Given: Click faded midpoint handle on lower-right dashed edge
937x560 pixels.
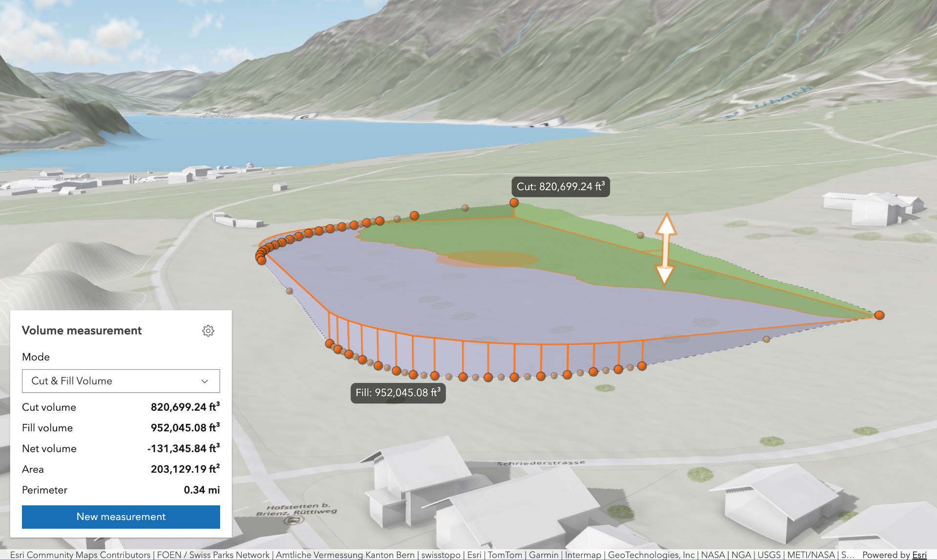Looking at the screenshot, I should [x=766, y=339].
